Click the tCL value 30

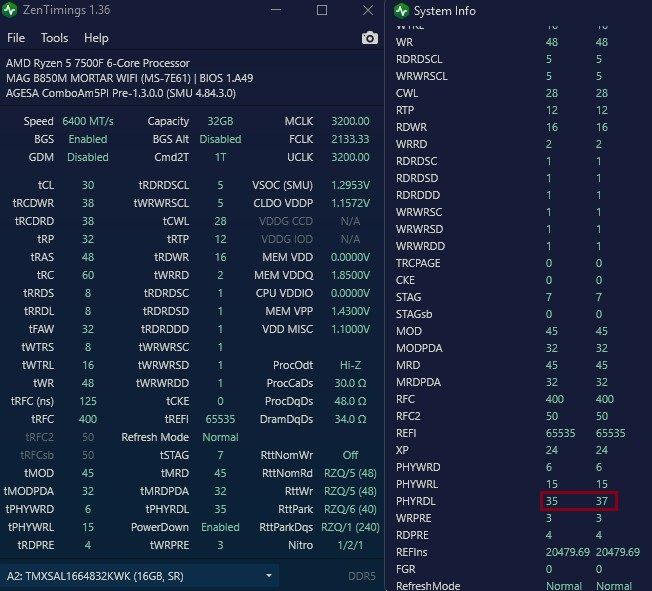[88, 185]
